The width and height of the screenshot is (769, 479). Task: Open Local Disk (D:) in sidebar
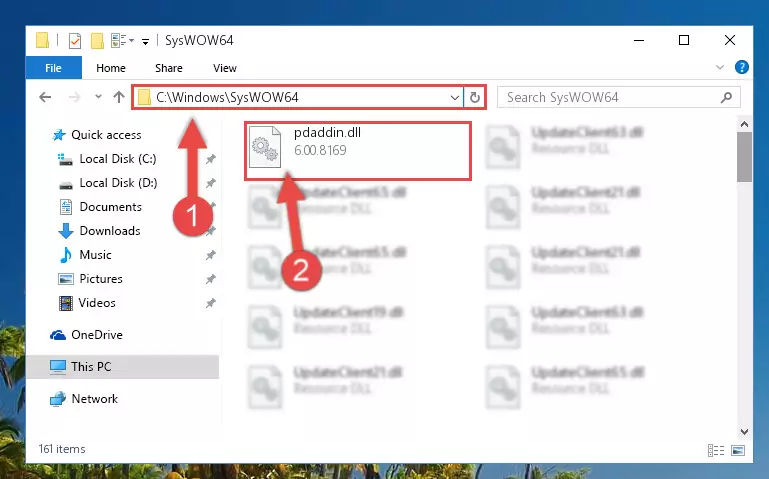(107, 183)
